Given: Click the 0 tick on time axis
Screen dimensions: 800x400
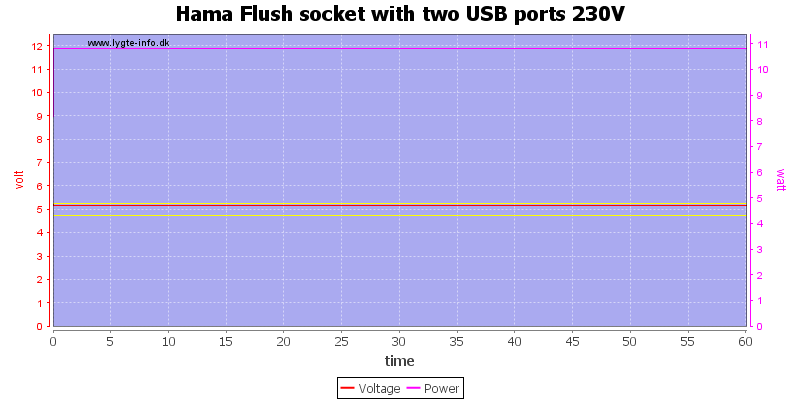Looking at the screenshot, I should point(53,341).
